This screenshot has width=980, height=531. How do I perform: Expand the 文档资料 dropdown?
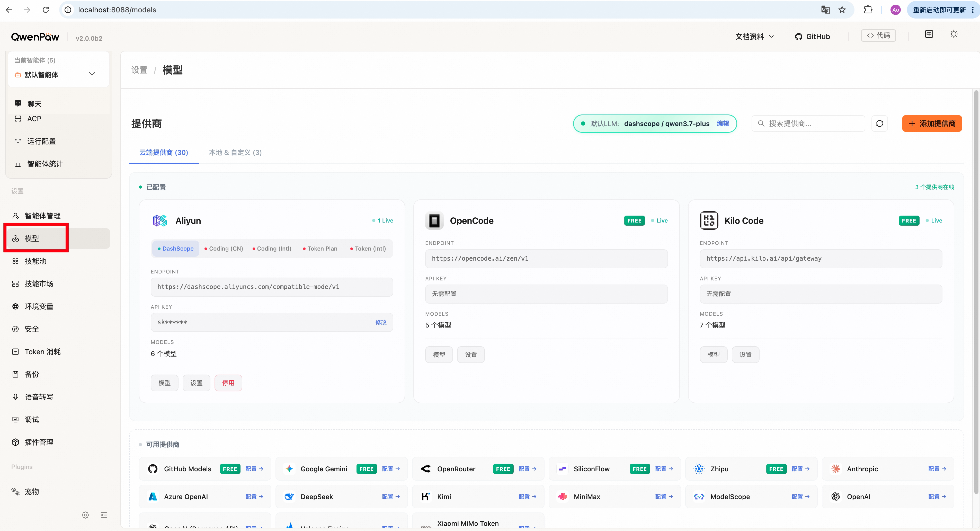[x=754, y=37]
